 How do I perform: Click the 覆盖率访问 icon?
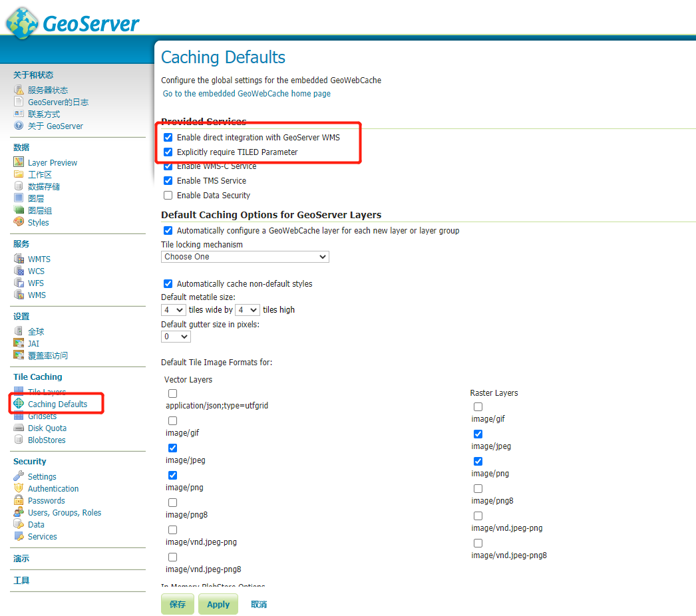(19, 355)
